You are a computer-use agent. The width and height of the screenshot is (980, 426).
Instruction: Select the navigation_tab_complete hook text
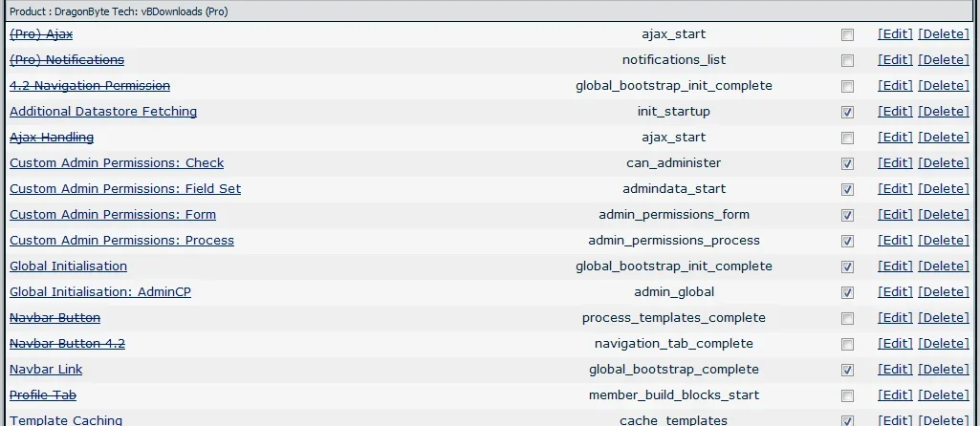[674, 344]
